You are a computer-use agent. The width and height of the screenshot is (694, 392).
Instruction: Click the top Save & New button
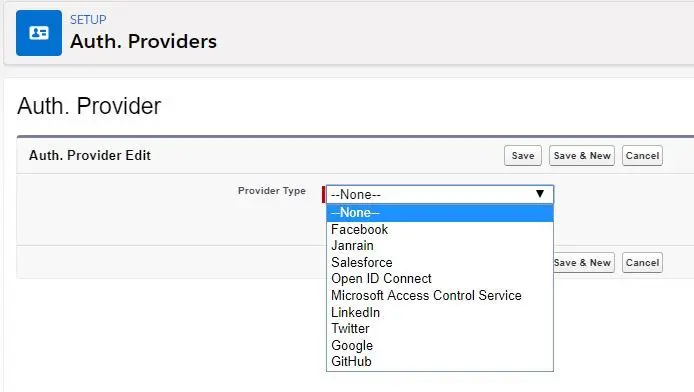pos(582,156)
